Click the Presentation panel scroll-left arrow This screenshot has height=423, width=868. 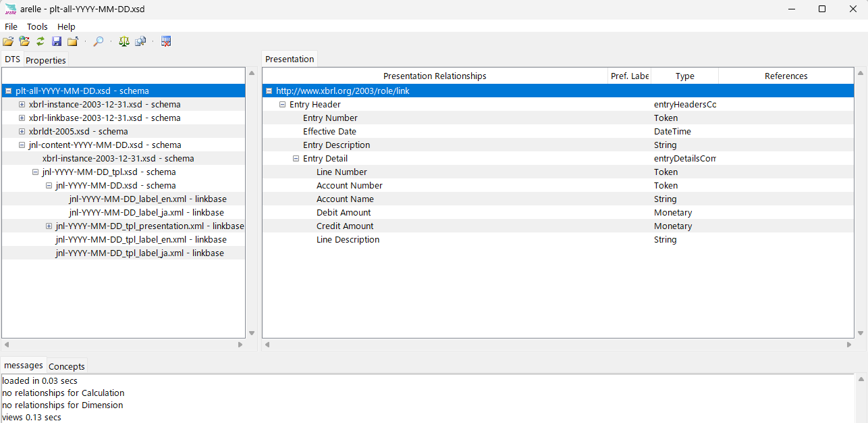[x=267, y=345]
